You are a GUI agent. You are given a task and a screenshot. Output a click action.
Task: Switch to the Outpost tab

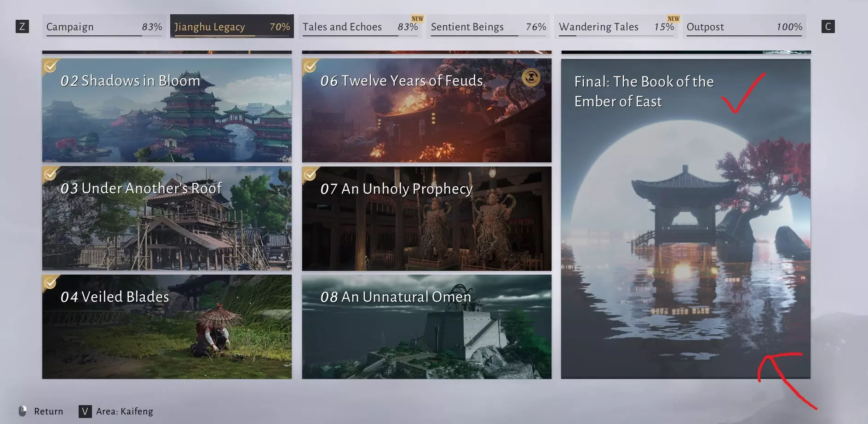[744, 26]
